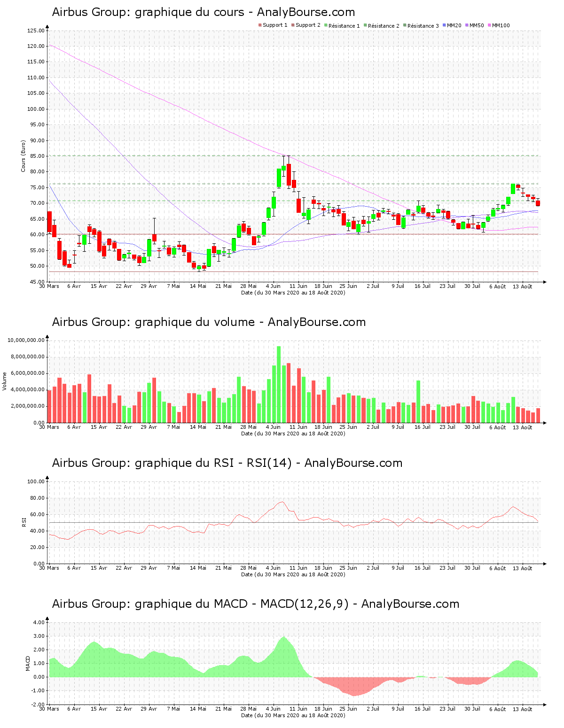Click the 'graphique du cours' chart title
The image size is (564, 728).
click(x=204, y=12)
